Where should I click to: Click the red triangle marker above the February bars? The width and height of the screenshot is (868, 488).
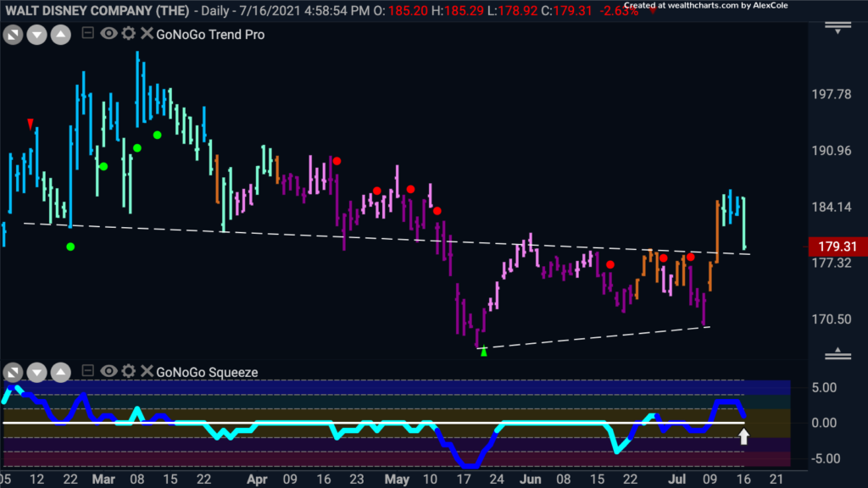31,124
